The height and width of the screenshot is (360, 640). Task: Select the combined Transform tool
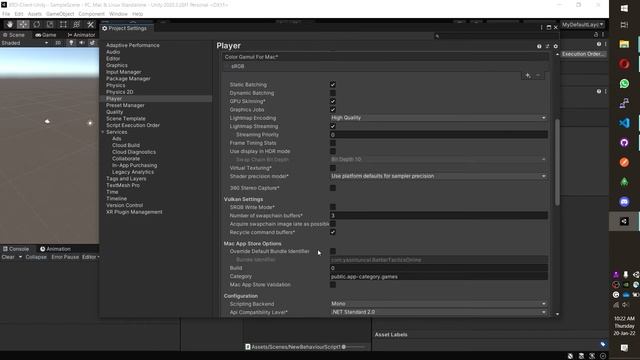click(77, 24)
